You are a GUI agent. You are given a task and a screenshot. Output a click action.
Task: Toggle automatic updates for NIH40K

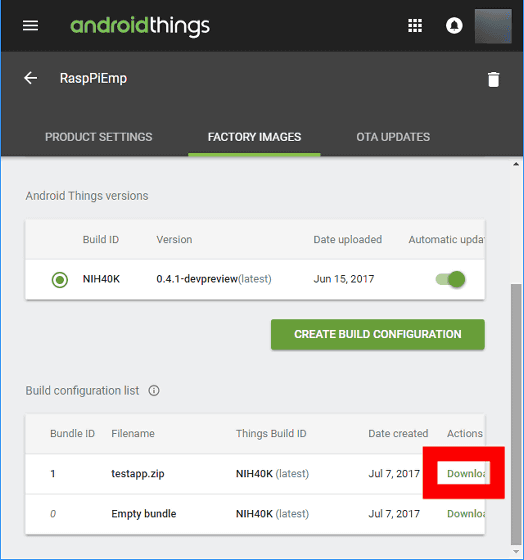(450, 279)
